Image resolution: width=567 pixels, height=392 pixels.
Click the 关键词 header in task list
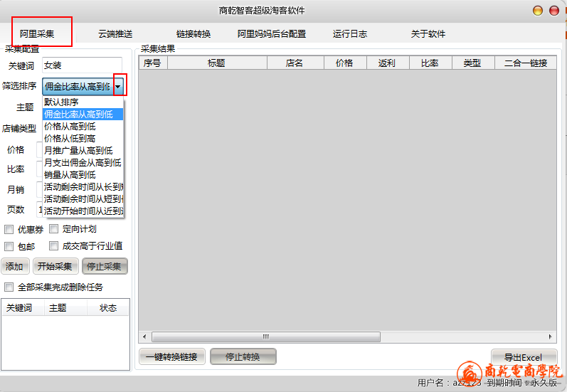click(x=23, y=308)
